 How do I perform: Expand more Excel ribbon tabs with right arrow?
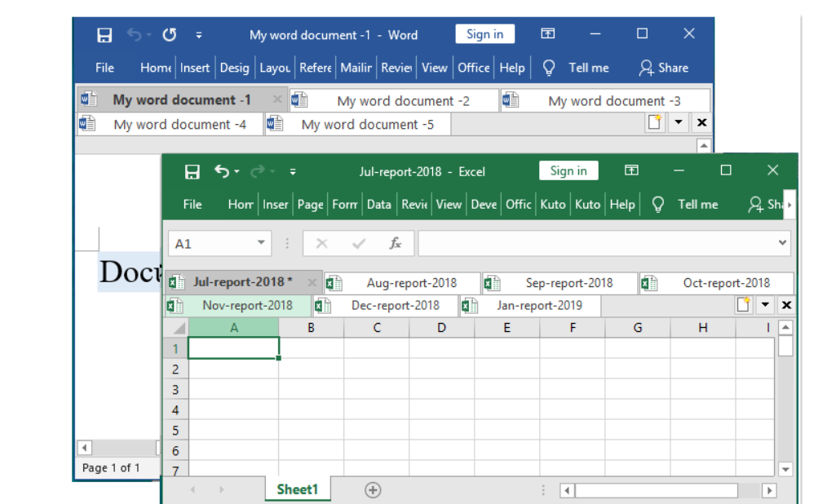789,205
